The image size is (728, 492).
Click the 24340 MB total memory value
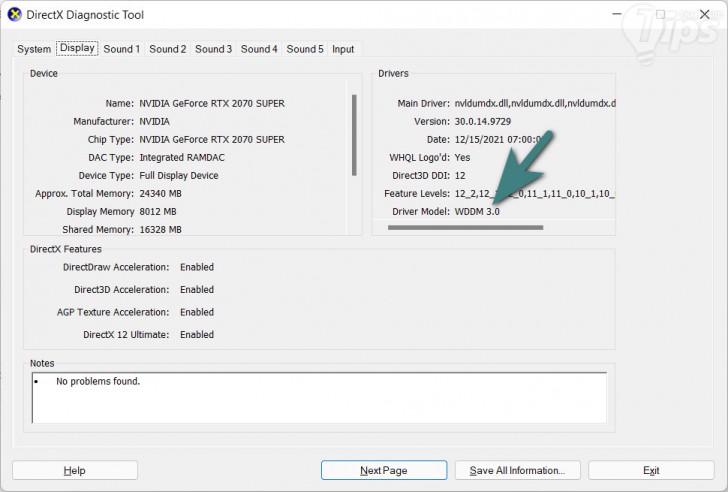[x=161, y=194]
